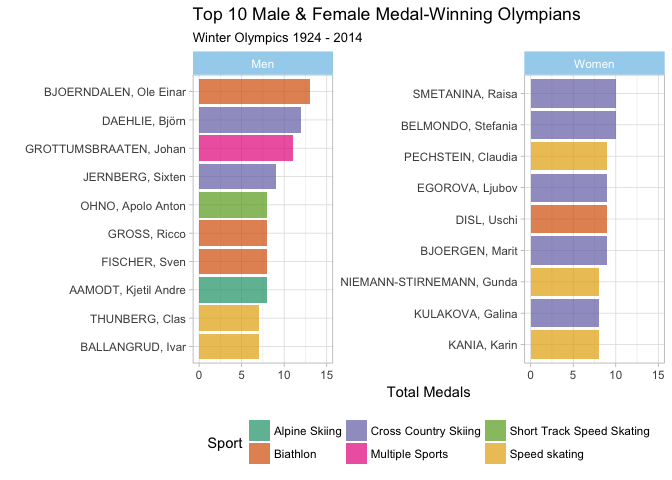Click the DAEHLIE, Björn axis label

144,121
